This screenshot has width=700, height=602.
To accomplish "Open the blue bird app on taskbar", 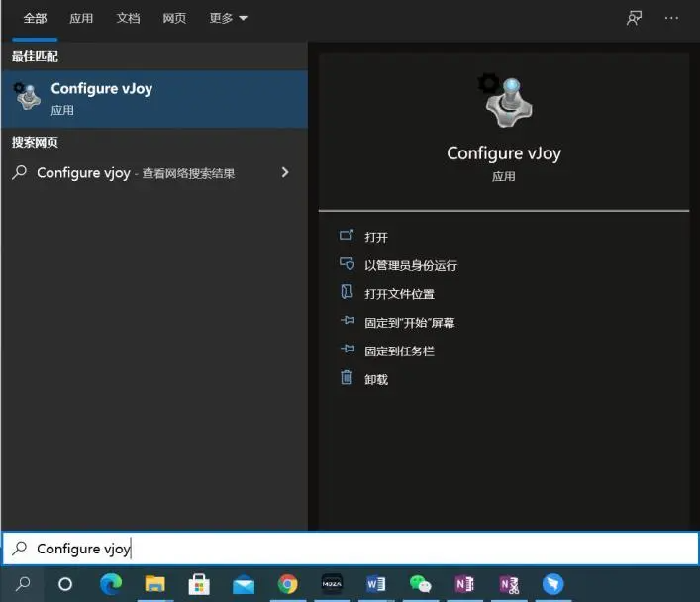I will coord(552,584).
